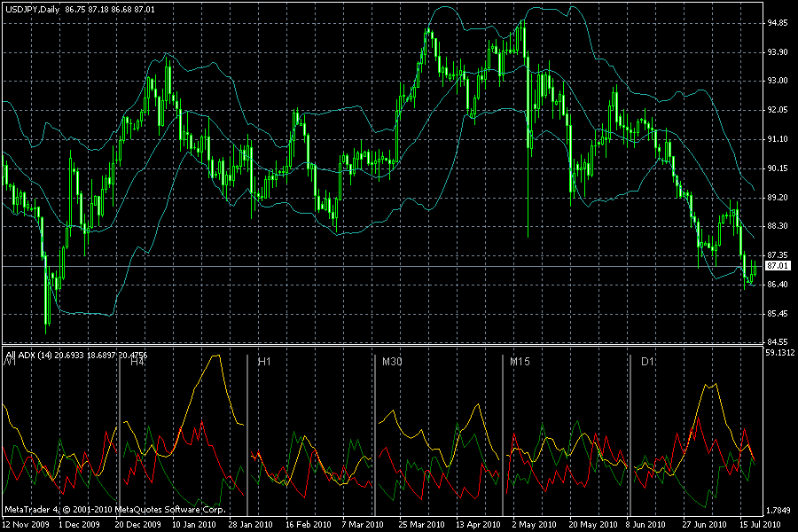Viewport: 798px width, 532px height.
Task: Click the MetaTrader 4 copyright text
Action: coord(115,509)
